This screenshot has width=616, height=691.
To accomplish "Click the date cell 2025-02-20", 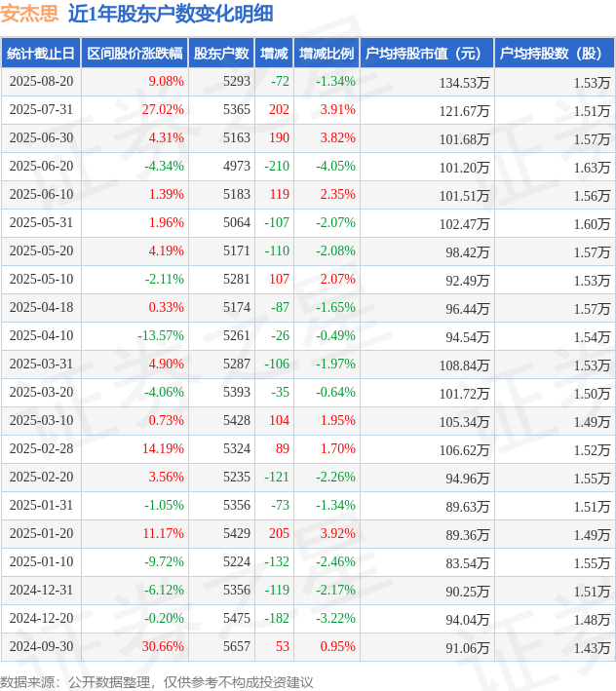I will [41, 477].
